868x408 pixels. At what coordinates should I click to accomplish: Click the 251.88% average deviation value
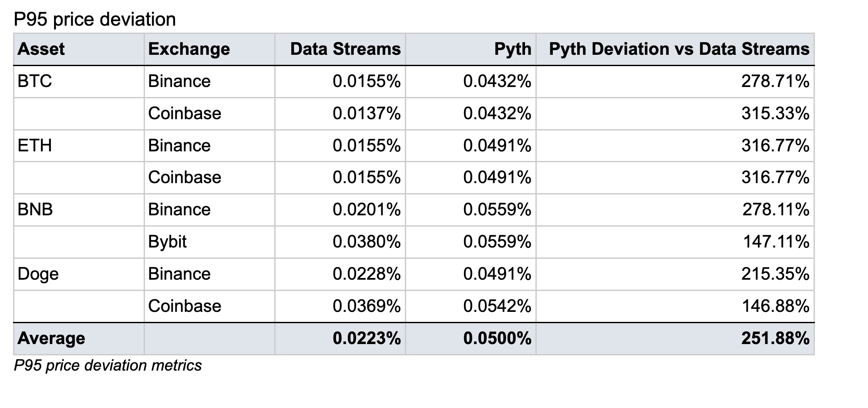775,338
